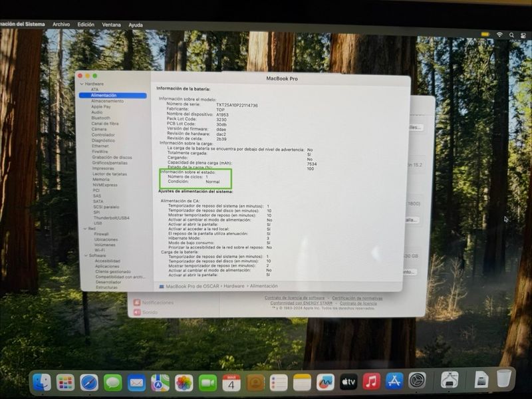Viewport: 532px width, 399px height.
Task: Open Launchpad in the dock
Action: pos(65,383)
